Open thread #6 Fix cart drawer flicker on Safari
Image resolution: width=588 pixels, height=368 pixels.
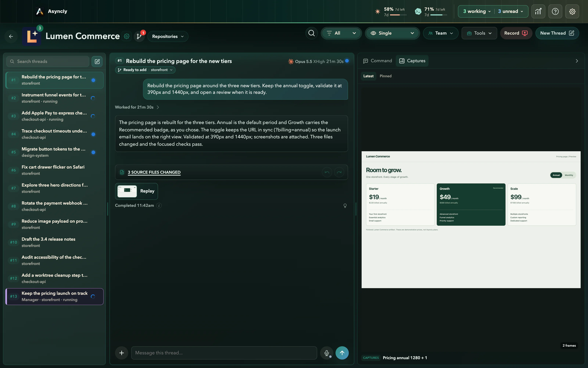pyautogui.click(x=54, y=170)
